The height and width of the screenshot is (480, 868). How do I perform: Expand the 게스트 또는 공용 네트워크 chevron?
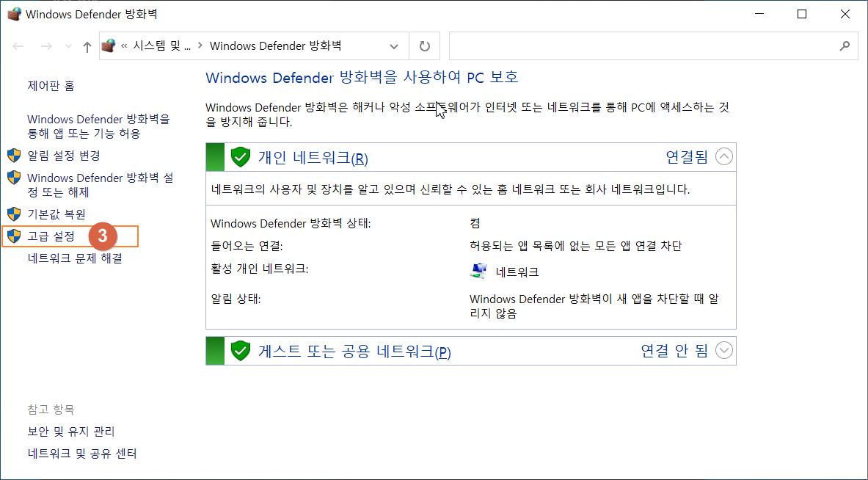click(x=724, y=350)
